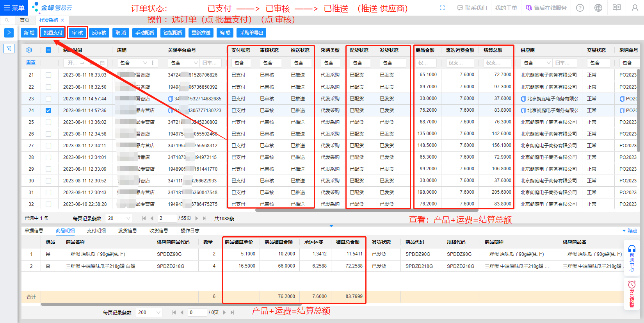Uncheck the checkbox for row 24
The height and width of the screenshot is (323, 644).
(48, 111)
